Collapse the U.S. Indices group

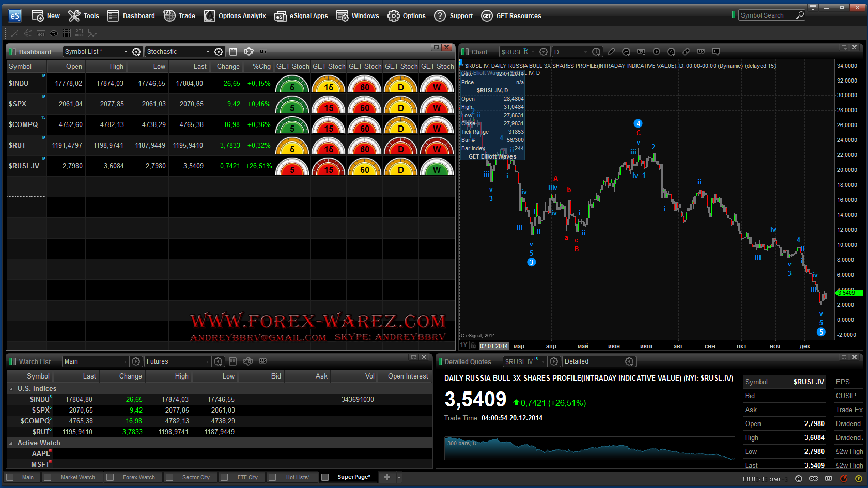click(x=11, y=389)
